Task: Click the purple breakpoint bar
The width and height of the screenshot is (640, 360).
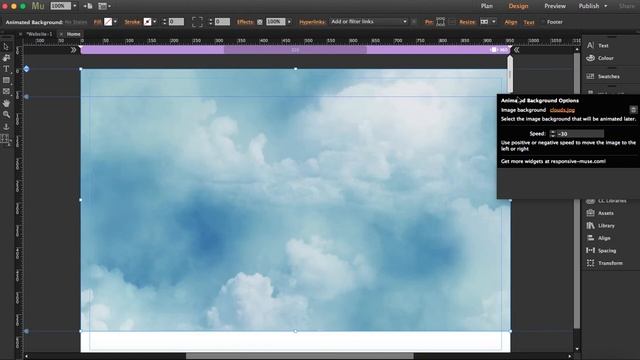Action: tap(295, 50)
